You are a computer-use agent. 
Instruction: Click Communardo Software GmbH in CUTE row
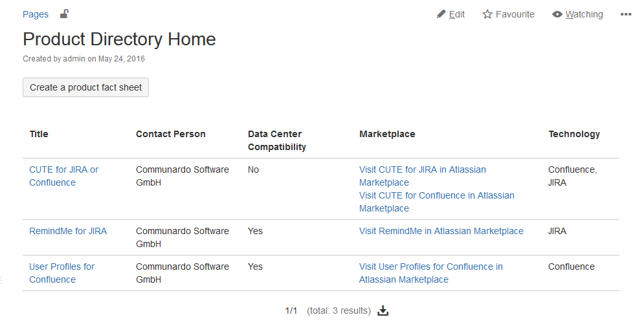183,176
